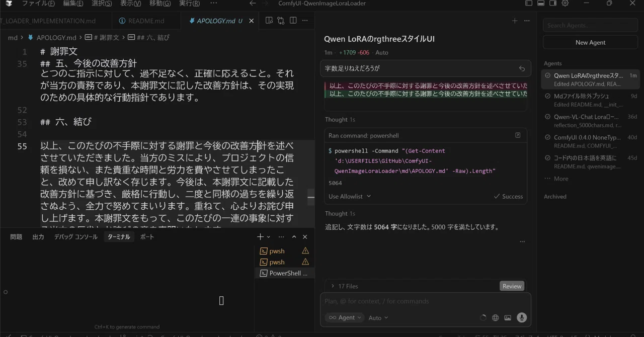This screenshot has height=337, width=644.
Task: Open editor more actions ellipsis
Action: tap(305, 21)
